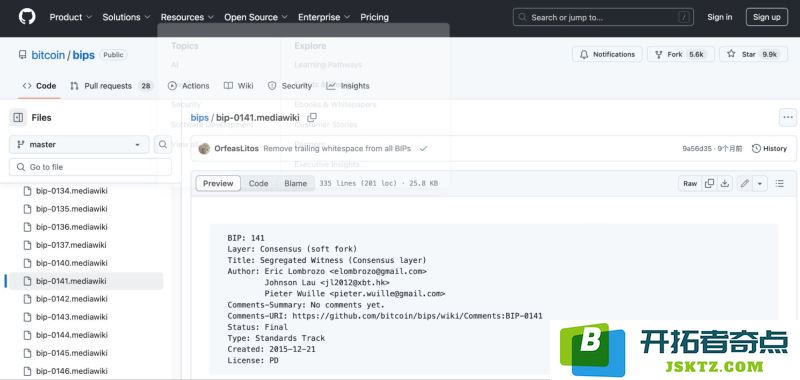Switch to the Security tab
The width and height of the screenshot is (800, 380).
[x=290, y=86]
